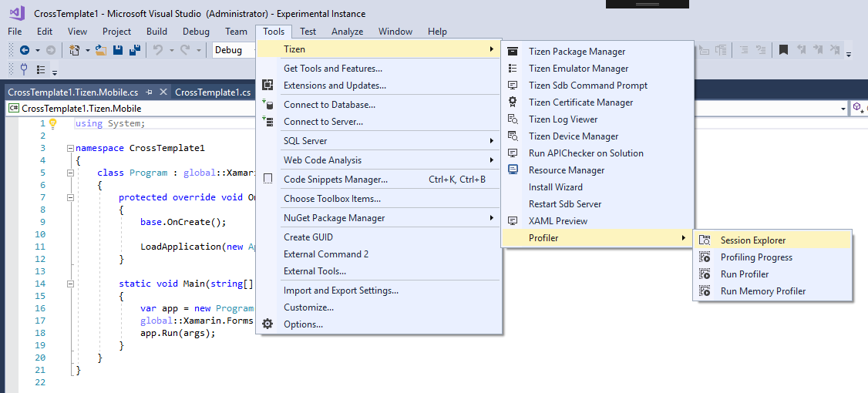Select Run Memory Profiler menu item

762,291
